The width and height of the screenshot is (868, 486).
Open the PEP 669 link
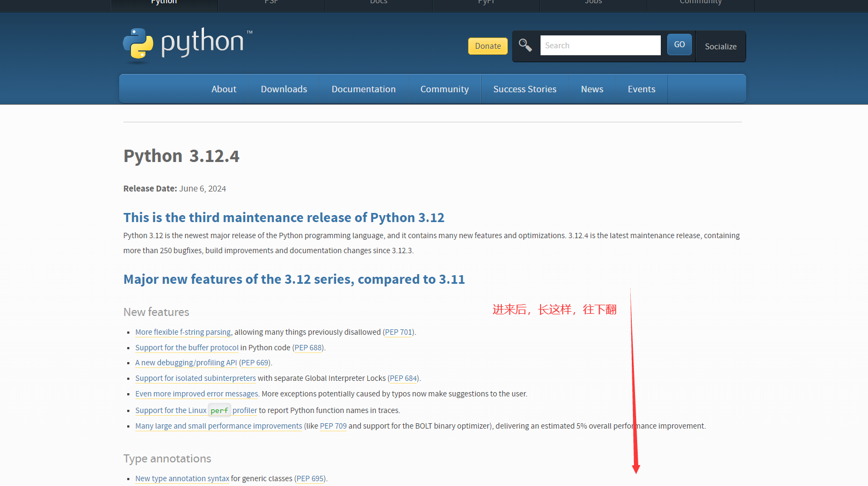[255, 363]
